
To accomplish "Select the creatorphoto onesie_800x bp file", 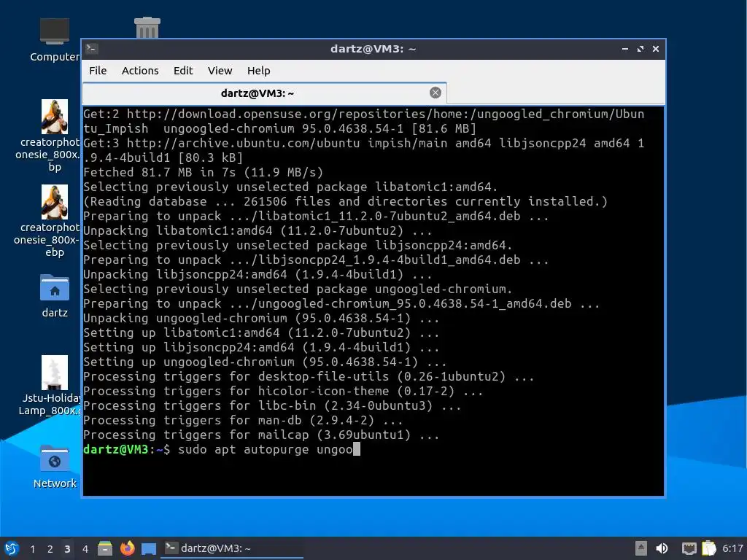I will pos(54,136).
